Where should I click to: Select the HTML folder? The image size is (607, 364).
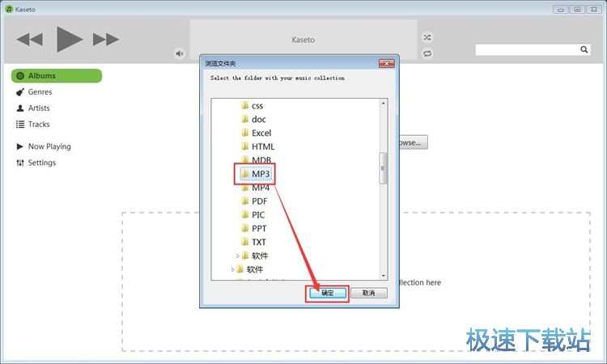[257, 146]
